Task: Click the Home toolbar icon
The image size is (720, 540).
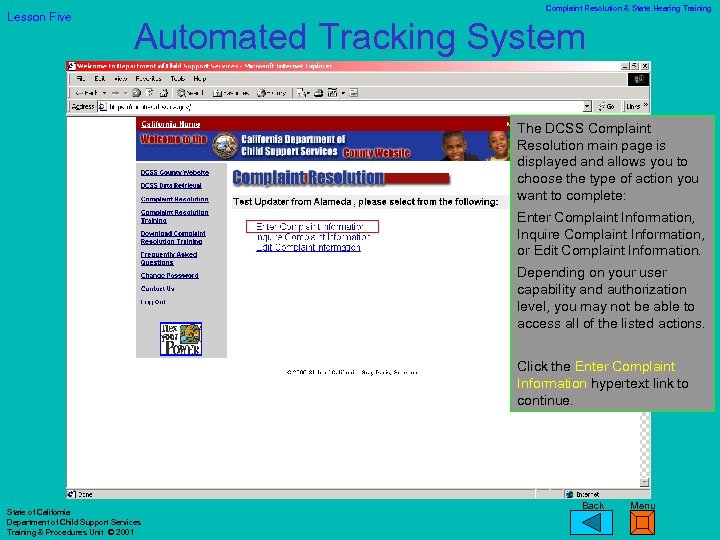Action: point(163,93)
